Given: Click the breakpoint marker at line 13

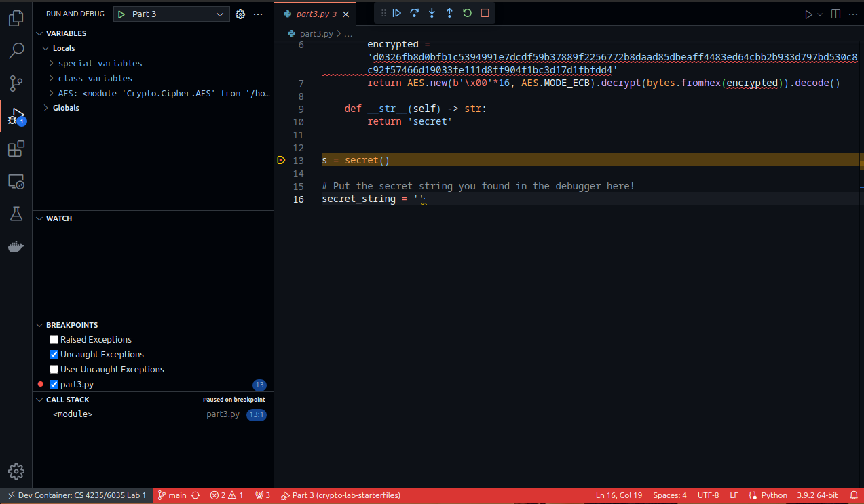Looking at the screenshot, I should point(281,160).
